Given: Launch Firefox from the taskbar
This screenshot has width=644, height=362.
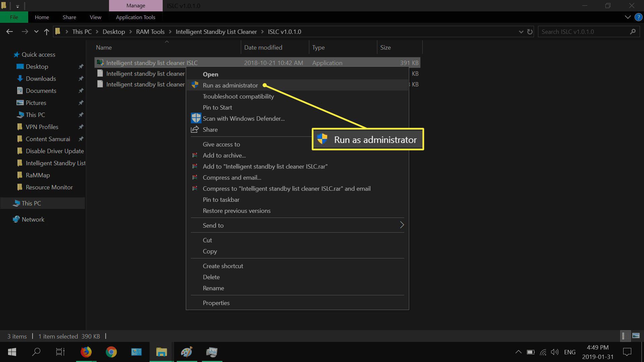Looking at the screenshot, I should click(x=86, y=352).
